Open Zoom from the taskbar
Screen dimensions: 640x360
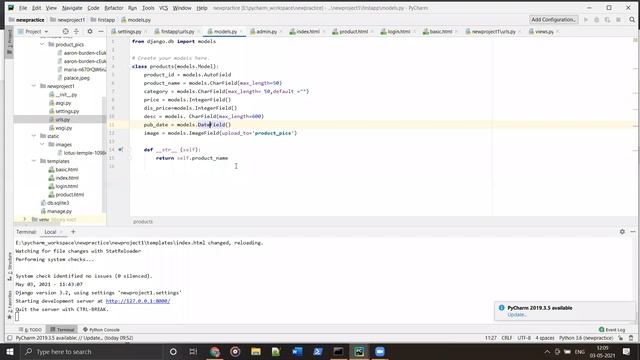pos(380,351)
